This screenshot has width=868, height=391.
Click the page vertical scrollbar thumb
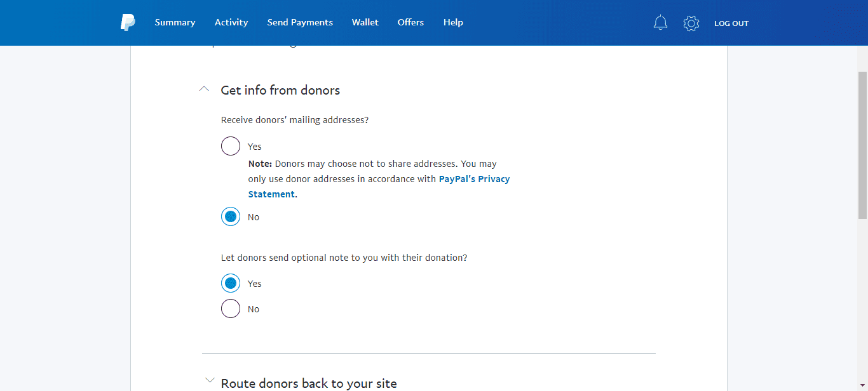(862, 145)
